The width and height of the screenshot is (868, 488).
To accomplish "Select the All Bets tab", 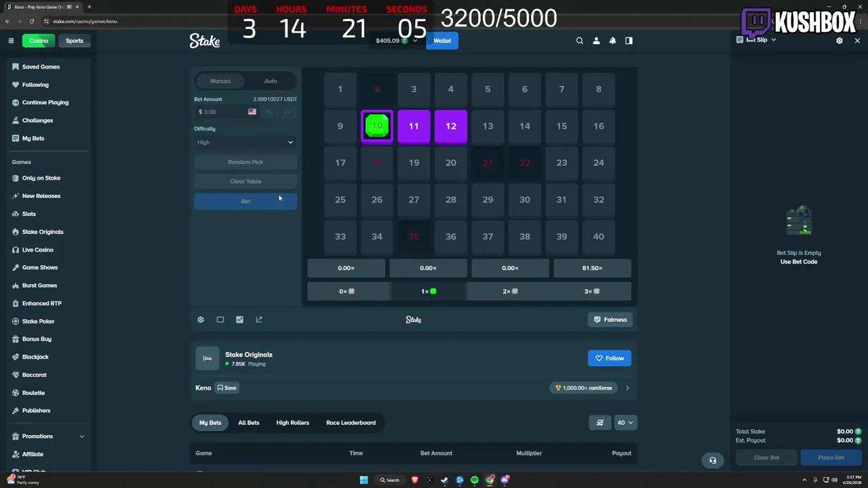I will pos(249,422).
